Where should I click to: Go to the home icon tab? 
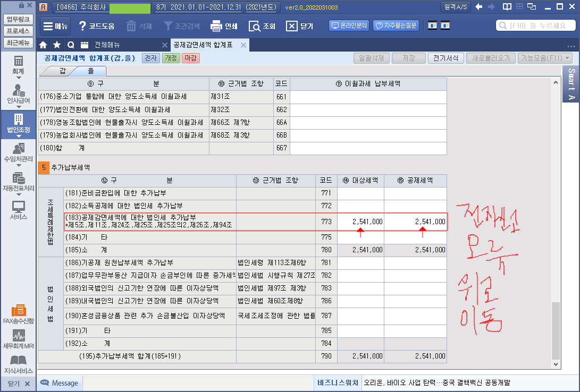(x=43, y=45)
